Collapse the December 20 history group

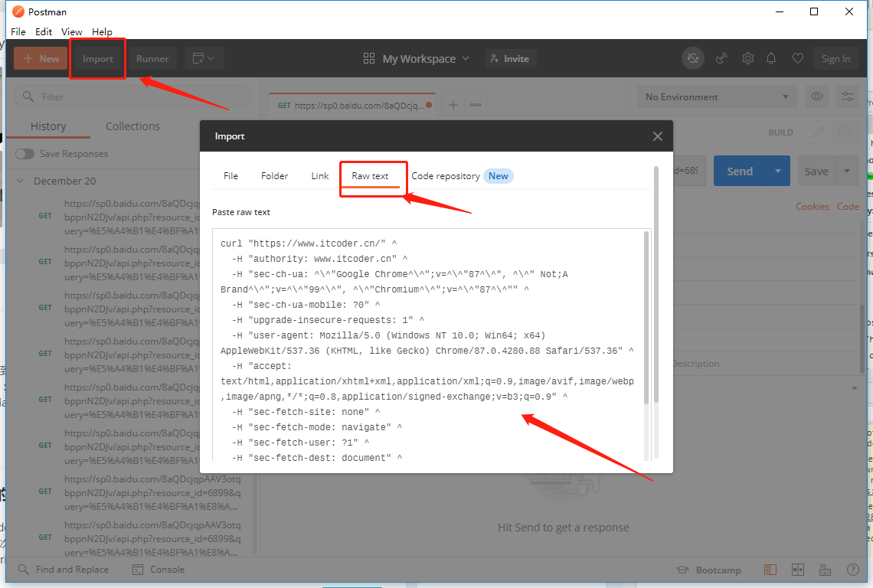pyautogui.click(x=21, y=181)
